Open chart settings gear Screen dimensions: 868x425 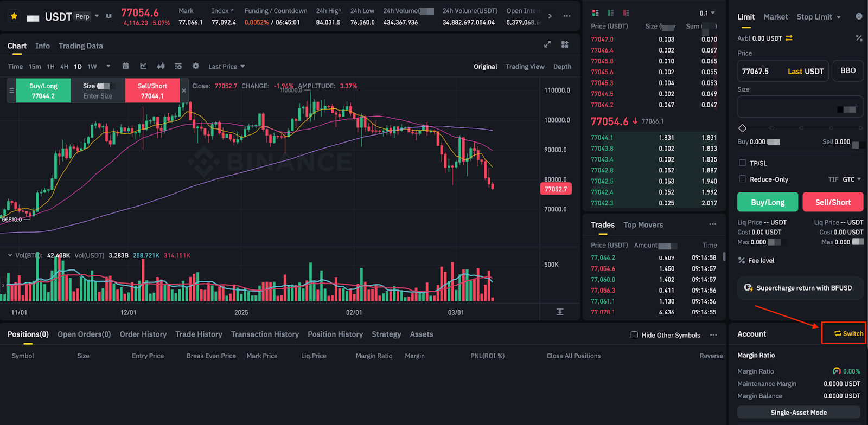(196, 66)
